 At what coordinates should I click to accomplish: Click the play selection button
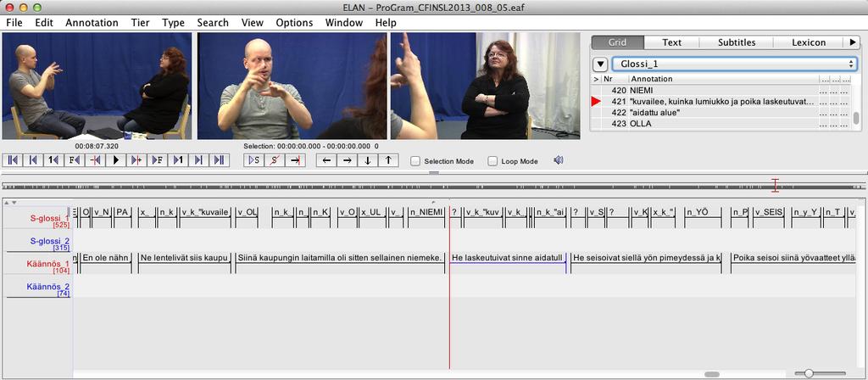coord(253,160)
